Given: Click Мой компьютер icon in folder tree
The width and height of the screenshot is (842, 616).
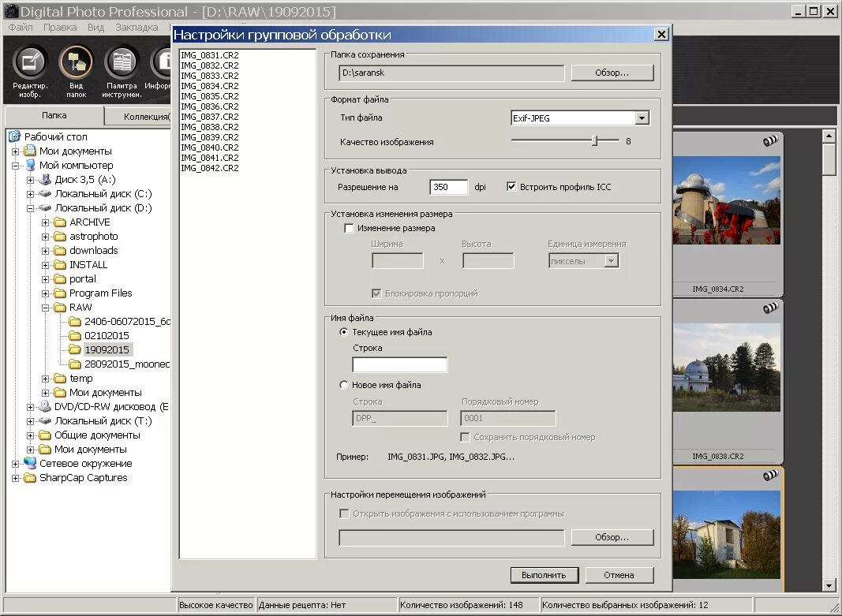Looking at the screenshot, I should (30, 166).
